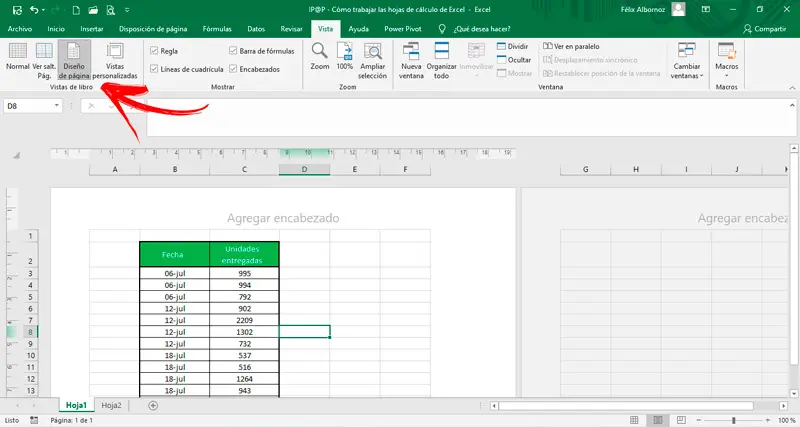
Task: Open Page Break Preview (Ver salt. Pág.)
Action: pos(44,60)
